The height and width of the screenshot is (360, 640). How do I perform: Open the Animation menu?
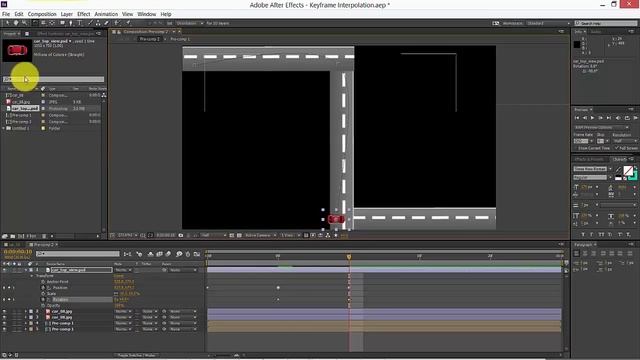[x=106, y=14]
